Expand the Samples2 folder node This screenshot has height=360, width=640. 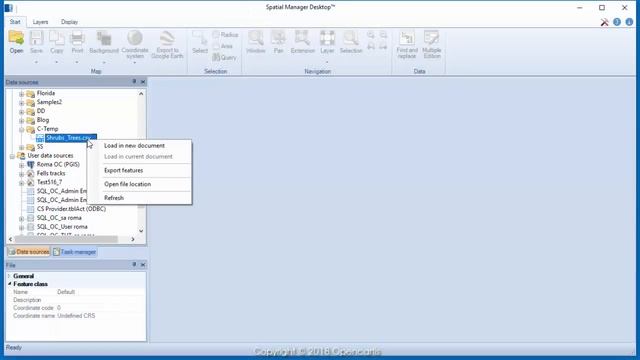tap(22, 103)
